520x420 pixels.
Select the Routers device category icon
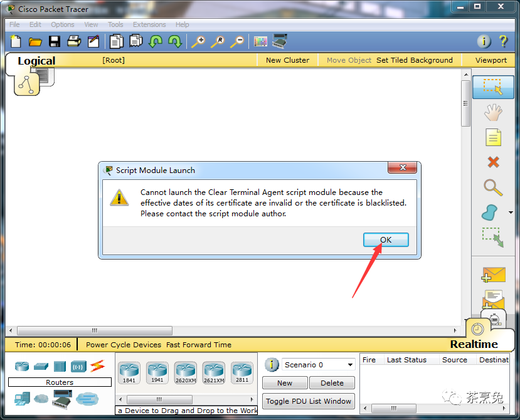[22, 366]
